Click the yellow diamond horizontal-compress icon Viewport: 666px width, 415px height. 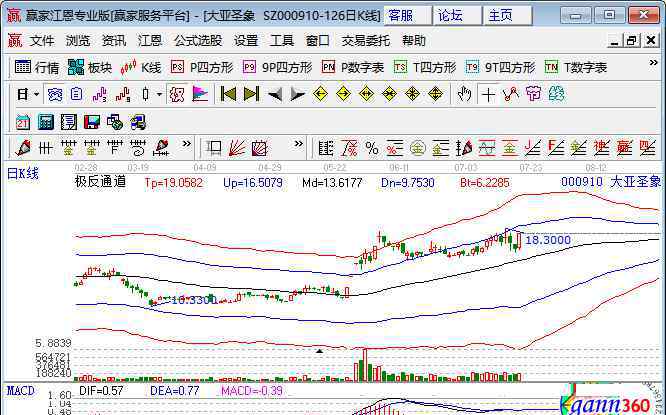(389, 94)
